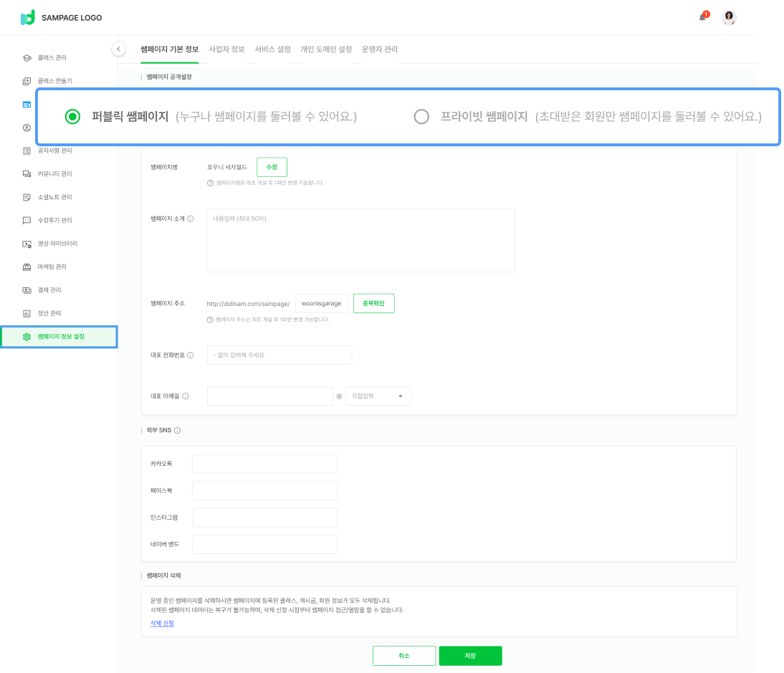This screenshot has height=673, width=784.
Task: Click the 삭제 신청 link
Action: coord(162,624)
